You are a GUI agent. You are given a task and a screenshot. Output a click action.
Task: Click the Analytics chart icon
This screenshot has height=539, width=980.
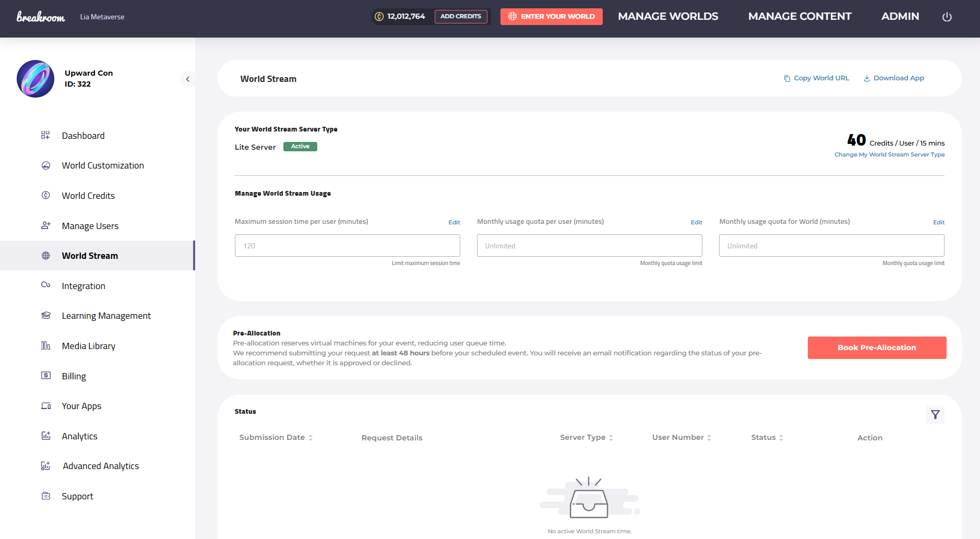click(x=46, y=436)
